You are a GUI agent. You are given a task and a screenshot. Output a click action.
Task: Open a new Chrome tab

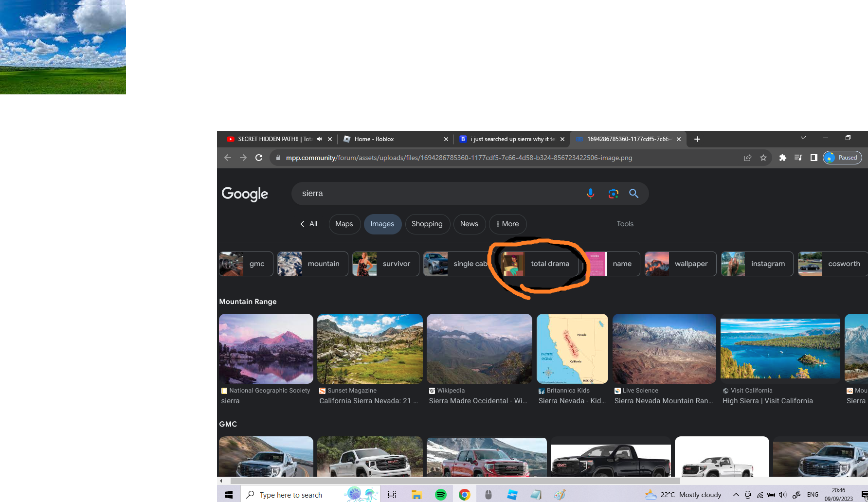pyautogui.click(x=697, y=139)
